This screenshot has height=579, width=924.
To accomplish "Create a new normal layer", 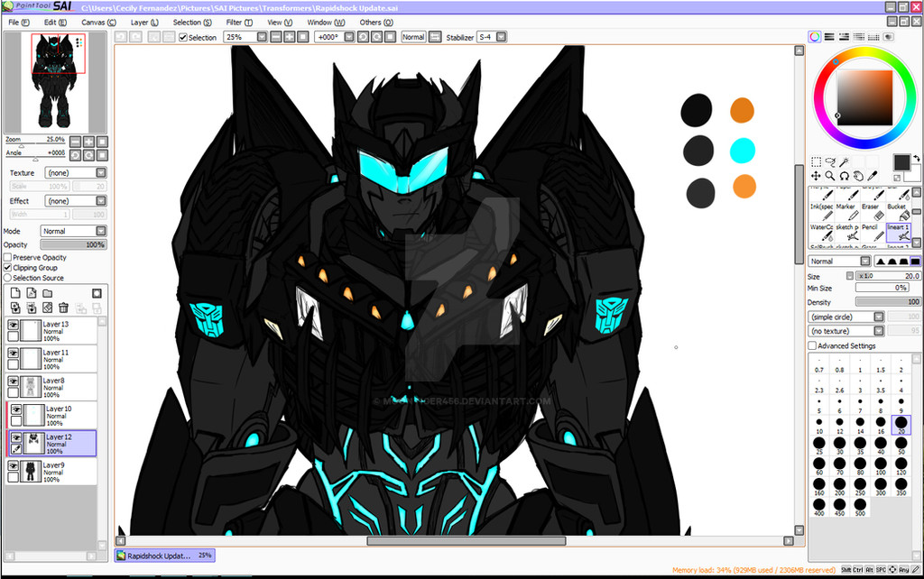I will [15, 293].
